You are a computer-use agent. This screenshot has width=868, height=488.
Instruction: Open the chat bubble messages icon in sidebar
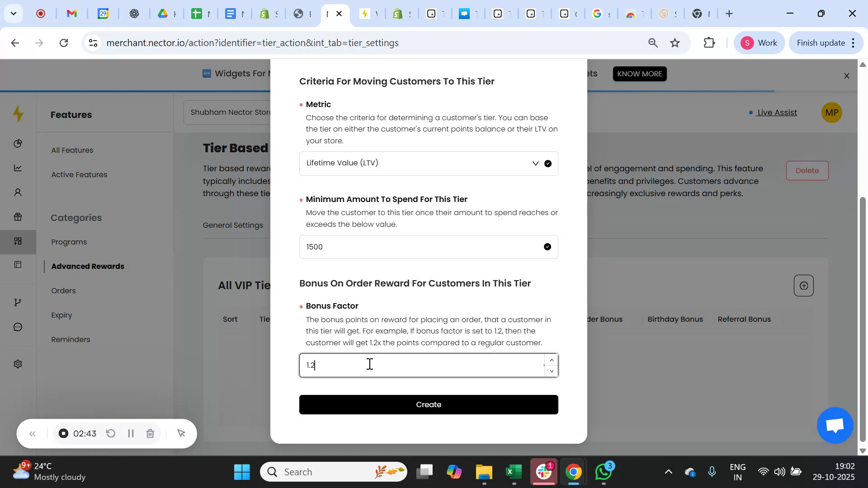(x=18, y=327)
